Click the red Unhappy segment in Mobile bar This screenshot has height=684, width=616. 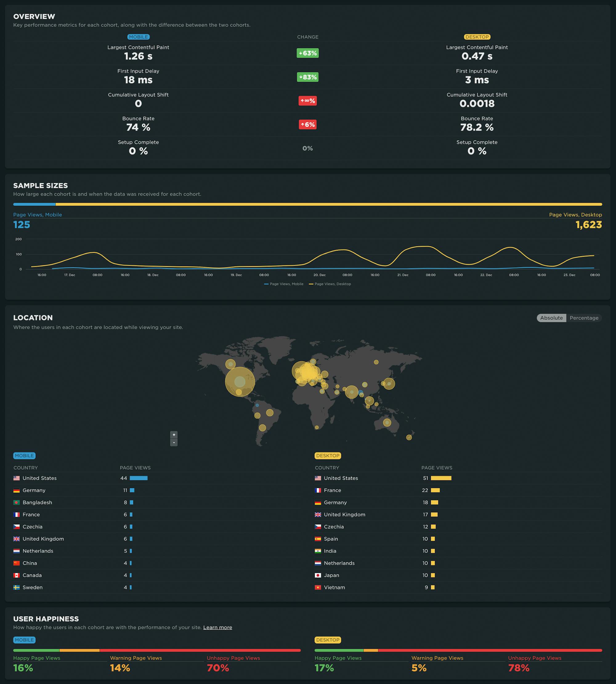200,650
